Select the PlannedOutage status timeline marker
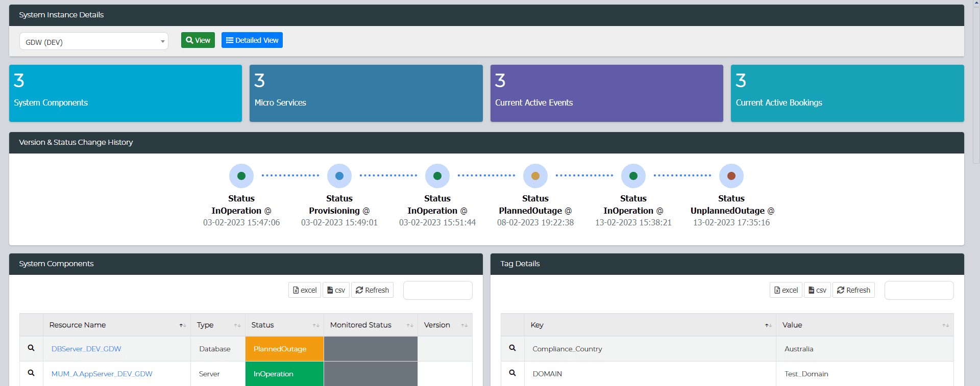 (535, 176)
